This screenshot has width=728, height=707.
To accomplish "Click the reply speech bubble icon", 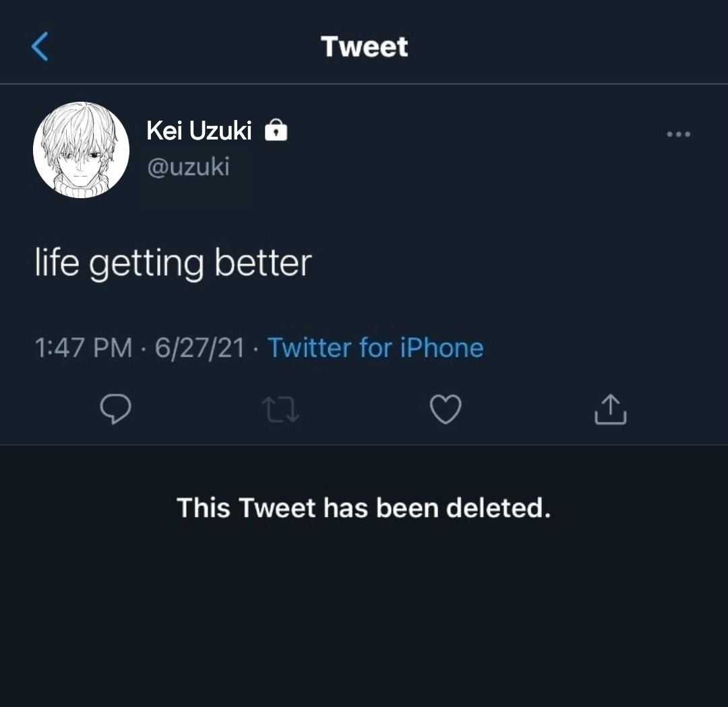I will point(116,409).
